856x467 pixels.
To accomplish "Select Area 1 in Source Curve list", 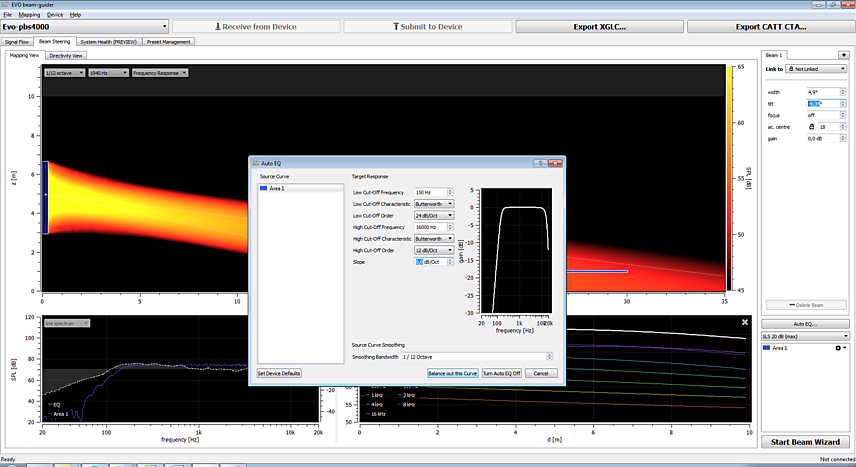I will (301, 188).
